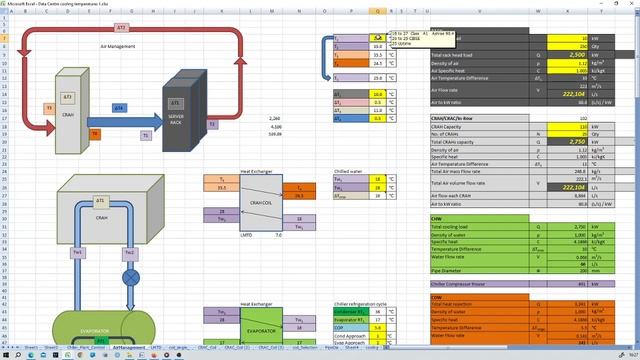
Task: Select the Tw2 label on the right water pipe
Action: click(x=129, y=253)
